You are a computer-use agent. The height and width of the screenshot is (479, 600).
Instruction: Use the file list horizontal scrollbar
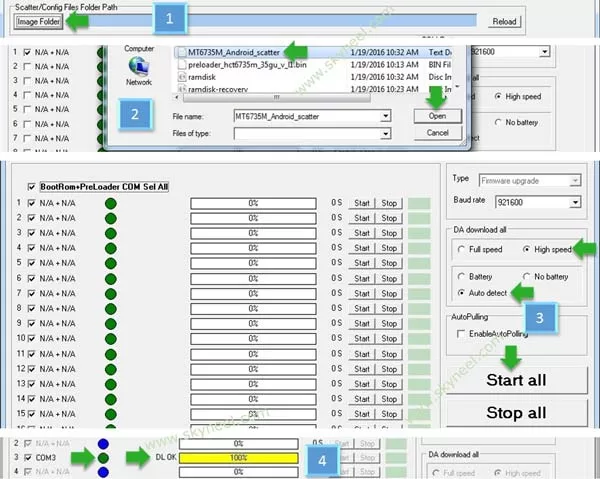point(276,98)
